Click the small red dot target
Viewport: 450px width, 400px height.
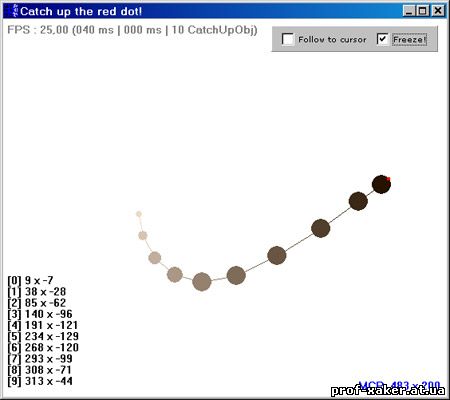coord(388,179)
